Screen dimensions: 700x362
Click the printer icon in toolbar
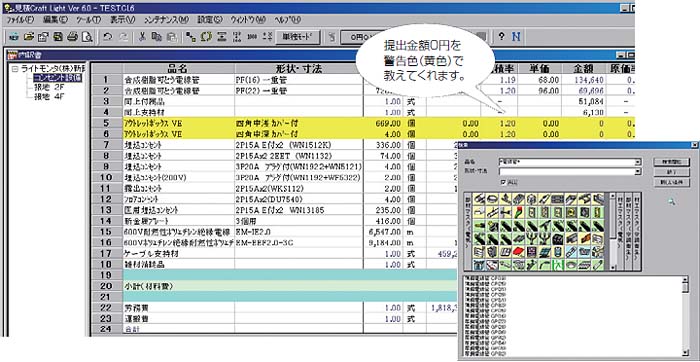point(73,37)
